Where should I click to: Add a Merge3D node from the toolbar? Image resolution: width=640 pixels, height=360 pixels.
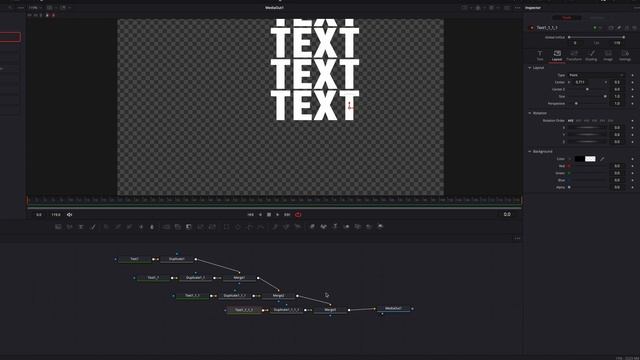(346, 227)
